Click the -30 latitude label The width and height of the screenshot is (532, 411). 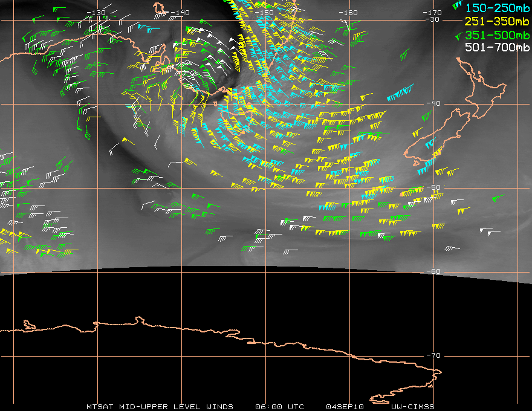432,19
